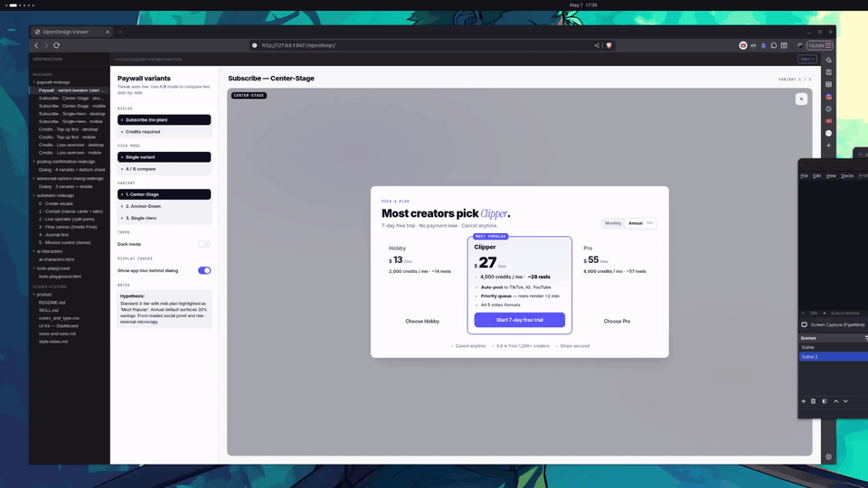The width and height of the screenshot is (868, 488).
Task: Toggle the browser sidebar panel icon
Action: click(784, 45)
